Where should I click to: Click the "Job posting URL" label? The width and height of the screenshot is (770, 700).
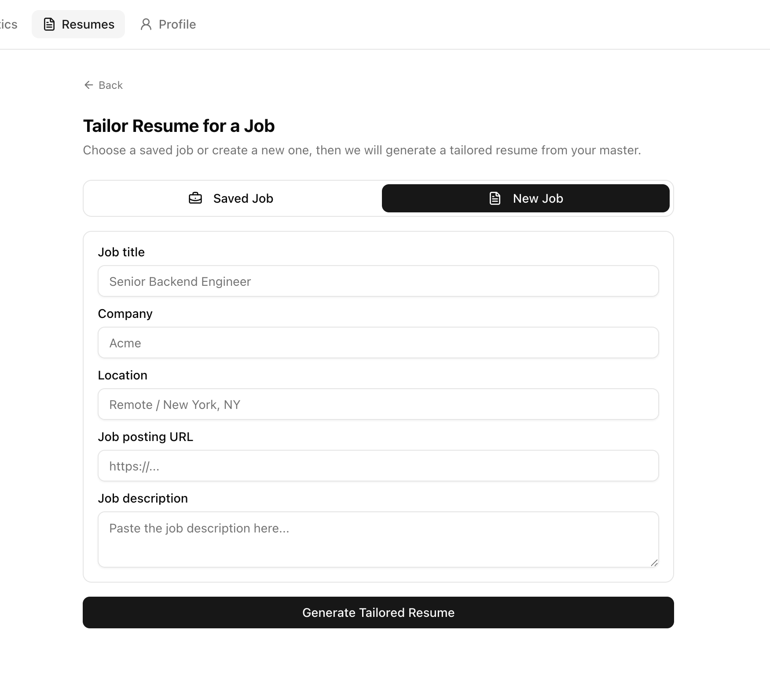pos(145,437)
